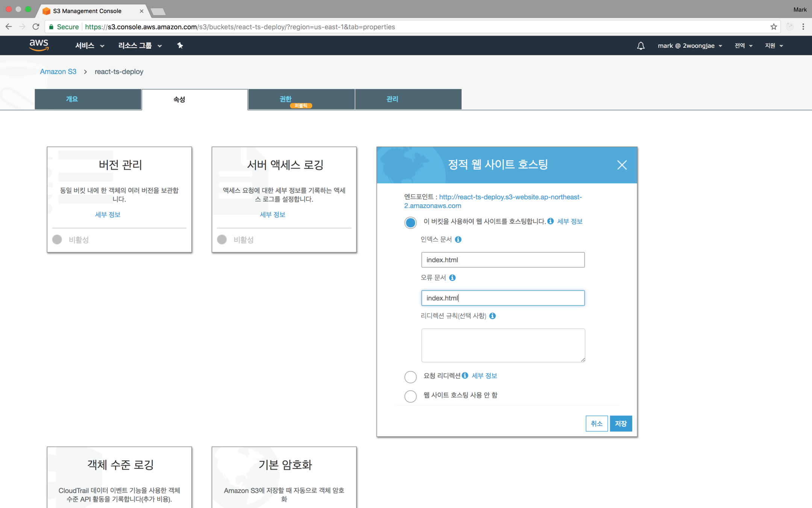Select the 요청 리디렉션 radio option
Viewport: 812px width, 508px height.
tap(410, 377)
